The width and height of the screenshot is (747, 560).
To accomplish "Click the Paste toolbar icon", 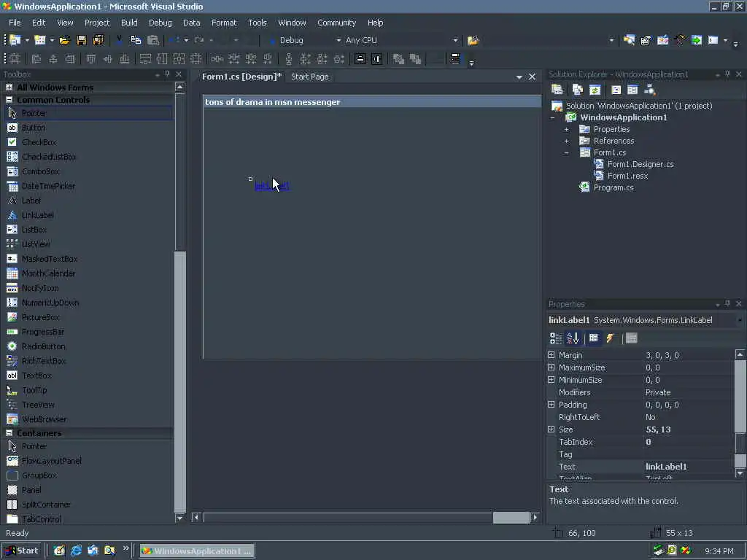I will pyautogui.click(x=153, y=41).
